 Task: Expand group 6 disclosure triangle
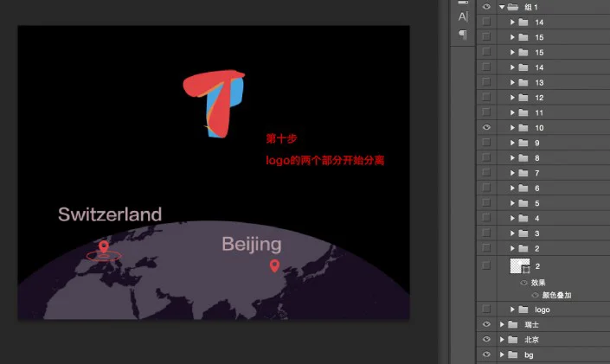pos(512,188)
